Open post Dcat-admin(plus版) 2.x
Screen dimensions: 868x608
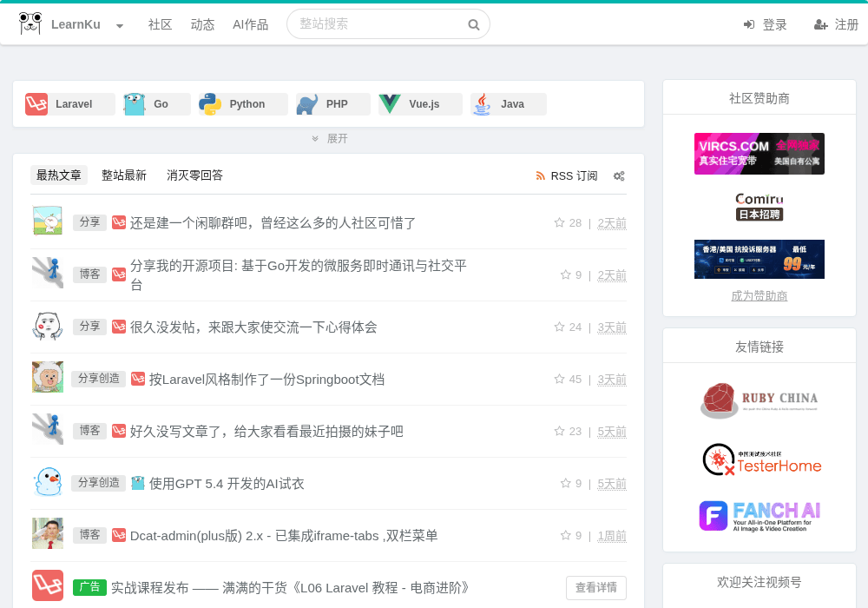pyautogui.click(x=284, y=535)
